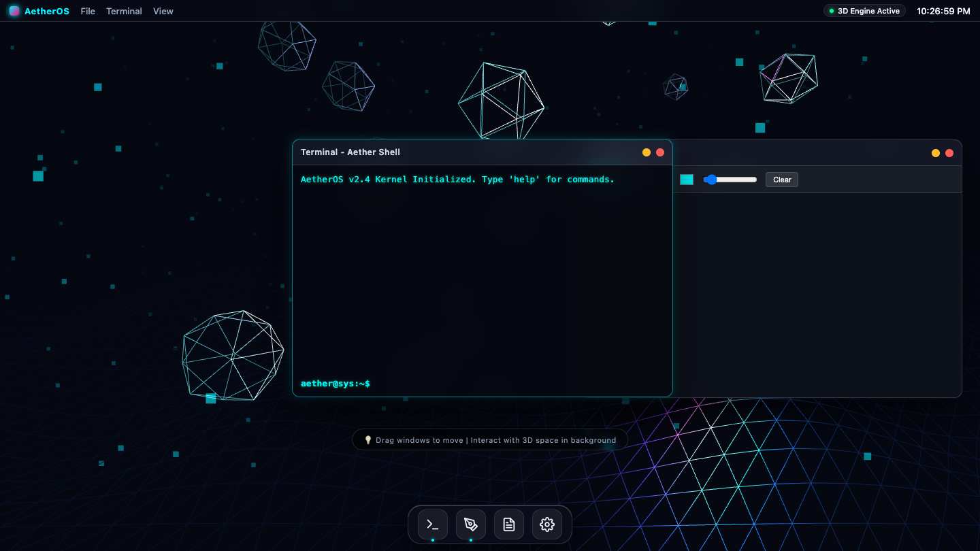The image size is (980, 551).
Task: Click the drag windows hint tip
Action: click(x=490, y=440)
